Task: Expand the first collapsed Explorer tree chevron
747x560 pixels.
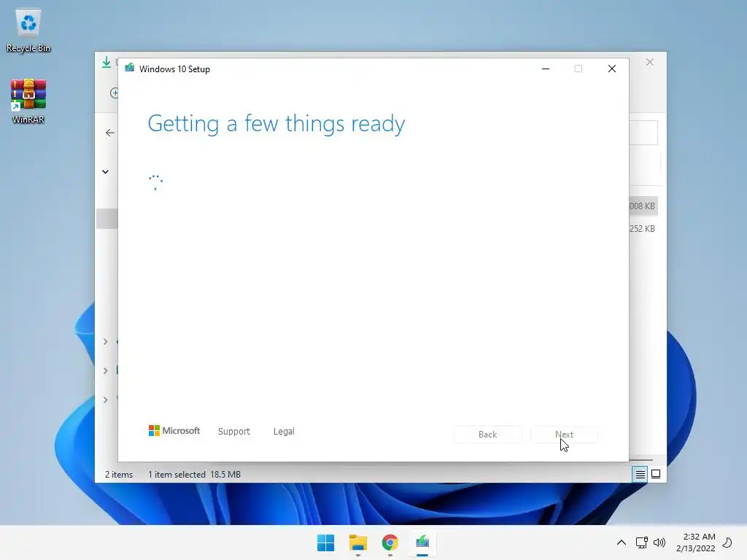Action: [105, 341]
